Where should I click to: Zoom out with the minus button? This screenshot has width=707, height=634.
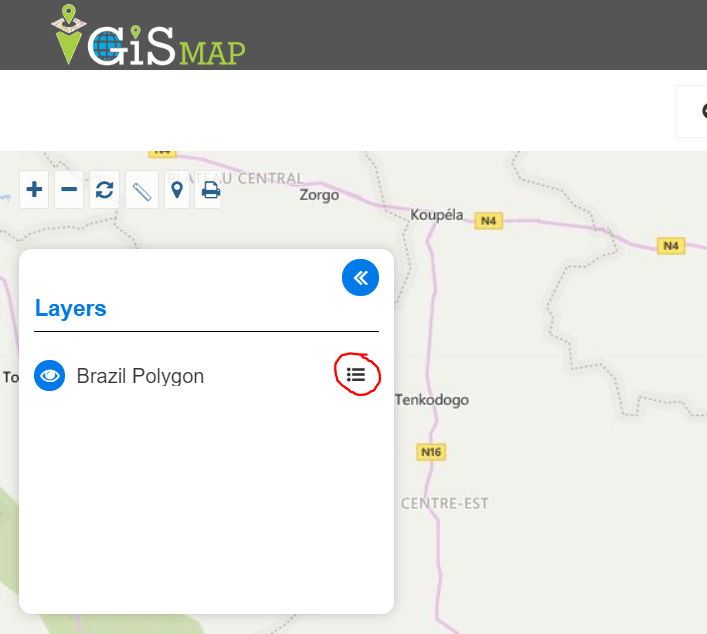tap(69, 189)
